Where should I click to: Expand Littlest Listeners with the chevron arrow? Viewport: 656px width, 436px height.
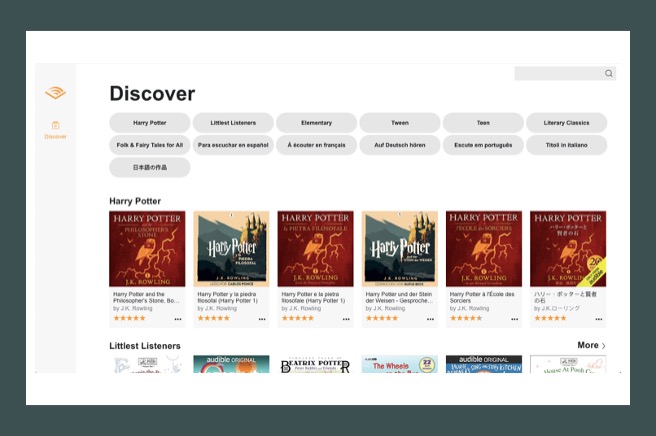pyautogui.click(x=603, y=346)
